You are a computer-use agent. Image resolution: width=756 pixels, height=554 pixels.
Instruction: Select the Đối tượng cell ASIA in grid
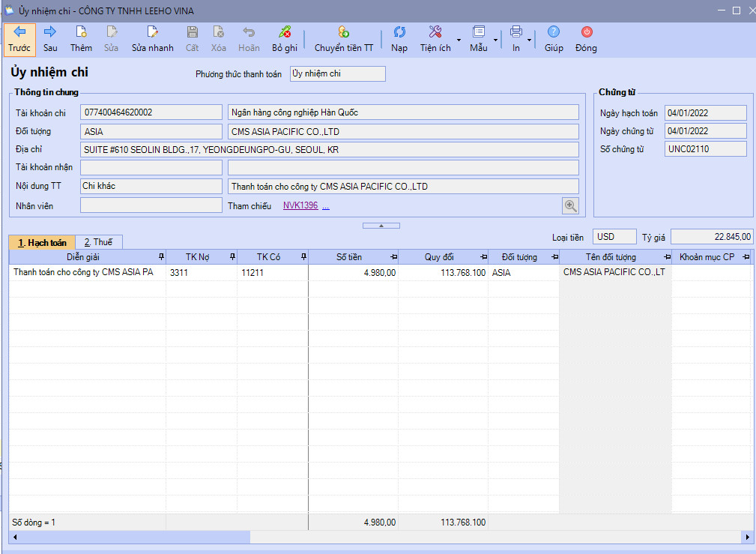click(x=524, y=273)
